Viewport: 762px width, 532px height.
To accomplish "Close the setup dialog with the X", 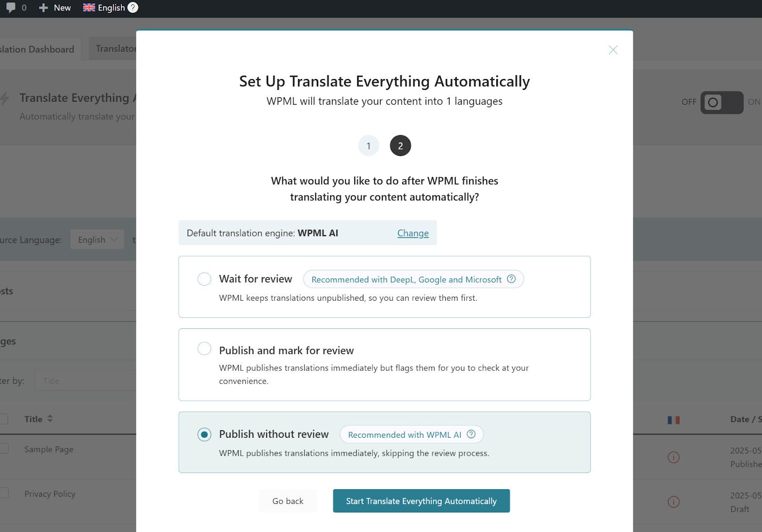I will [613, 50].
